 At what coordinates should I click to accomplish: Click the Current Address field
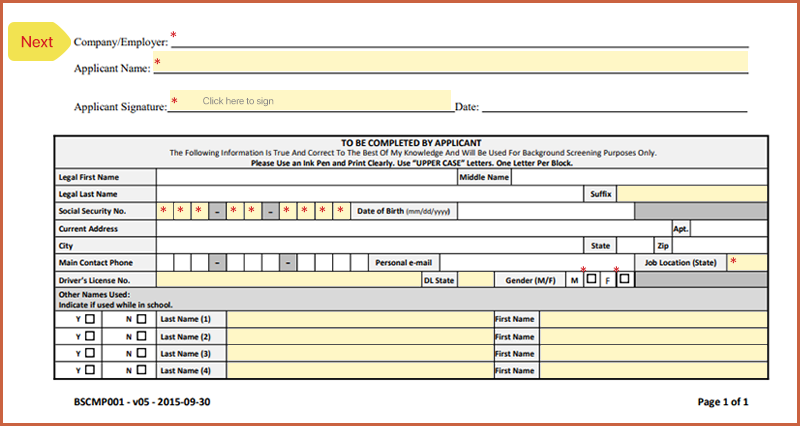(x=414, y=229)
